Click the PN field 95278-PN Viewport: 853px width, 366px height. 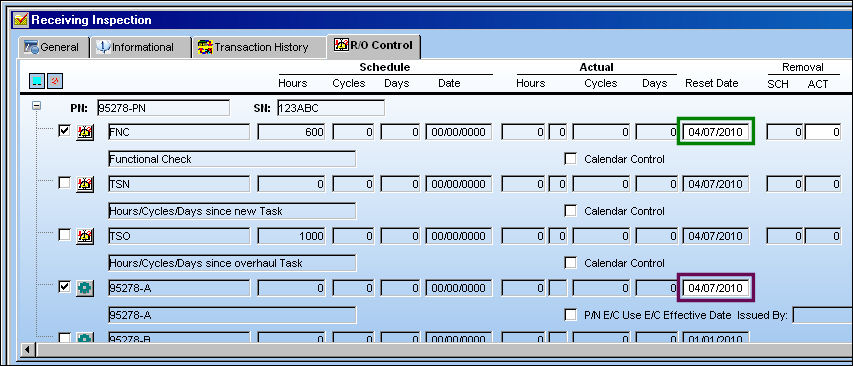tap(163, 108)
